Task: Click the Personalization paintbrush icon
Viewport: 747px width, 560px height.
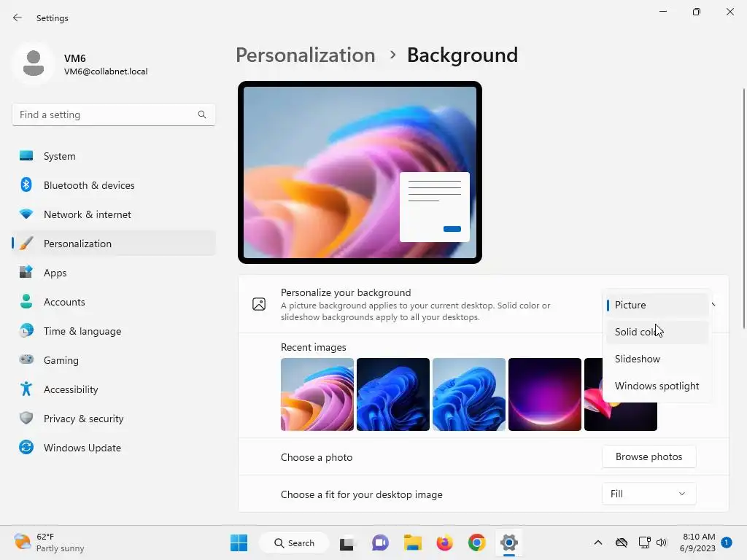Action: coord(26,244)
